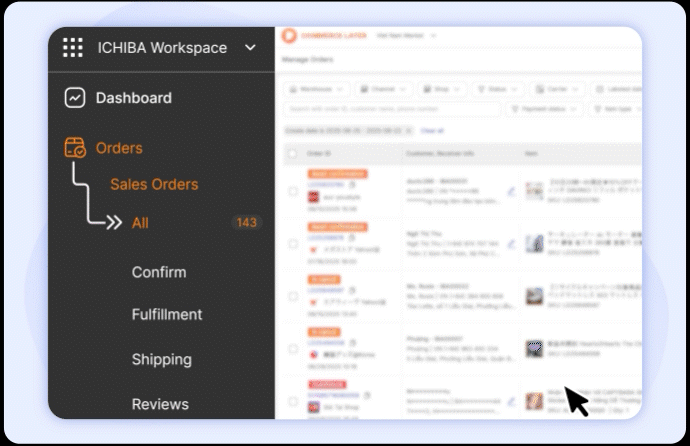Click the edit pencil icon in first order row

[x=512, y=190]
